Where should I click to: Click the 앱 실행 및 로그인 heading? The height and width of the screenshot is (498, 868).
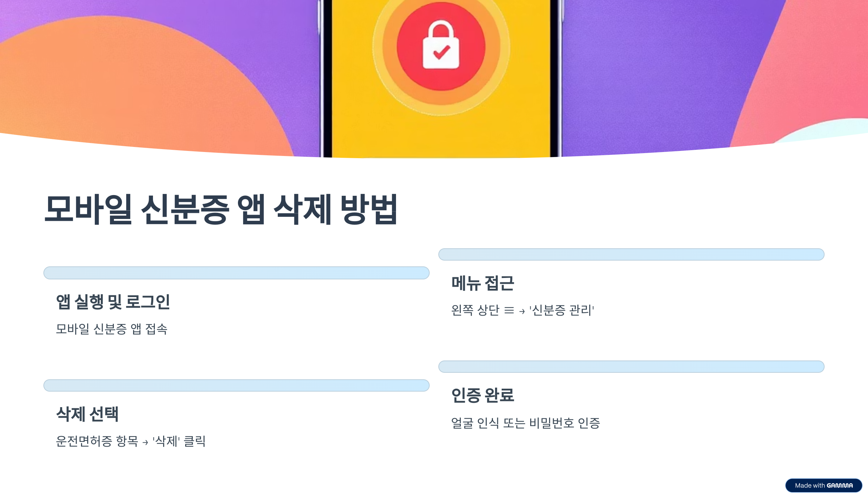pyautogui.click(x=113, y=301)
